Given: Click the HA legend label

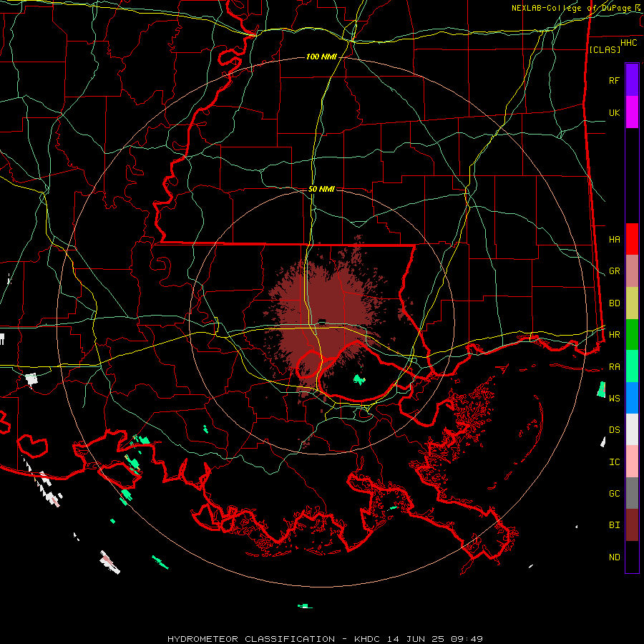Looking at the screenshot, I should tap(614, 239).
